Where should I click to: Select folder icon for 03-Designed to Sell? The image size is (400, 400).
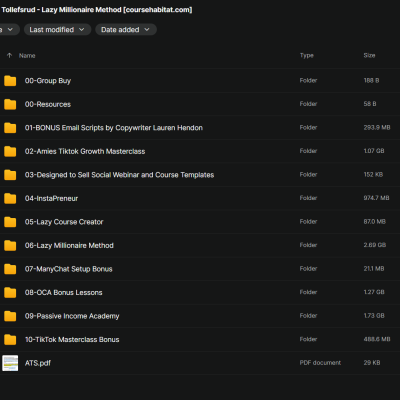click(10, 175)
